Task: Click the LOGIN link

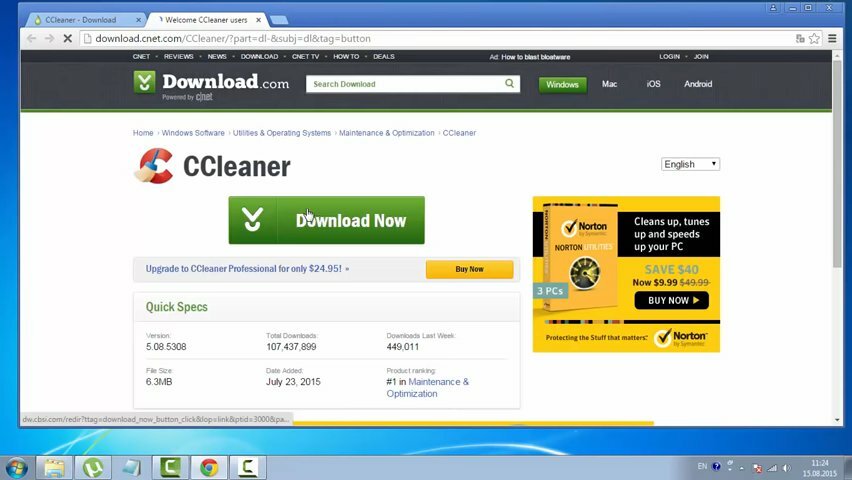Action: coord(669,57)
